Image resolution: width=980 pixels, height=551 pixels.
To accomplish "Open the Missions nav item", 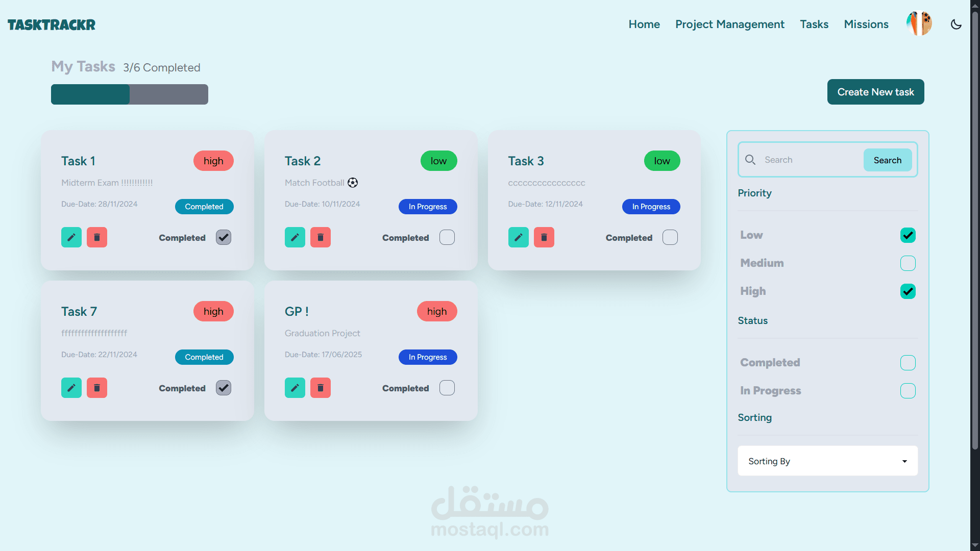I will click(x=866, y=24).
